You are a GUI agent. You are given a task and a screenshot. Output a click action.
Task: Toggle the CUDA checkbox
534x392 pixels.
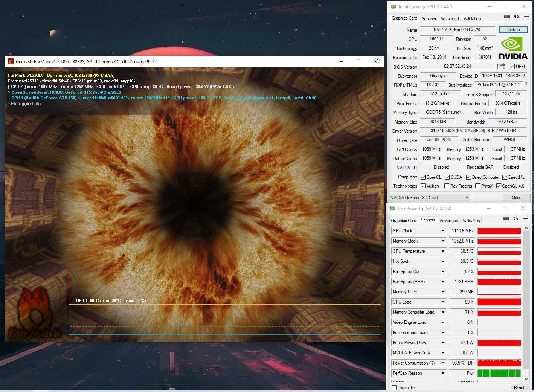pyautogui.click(x=447, y=177)
